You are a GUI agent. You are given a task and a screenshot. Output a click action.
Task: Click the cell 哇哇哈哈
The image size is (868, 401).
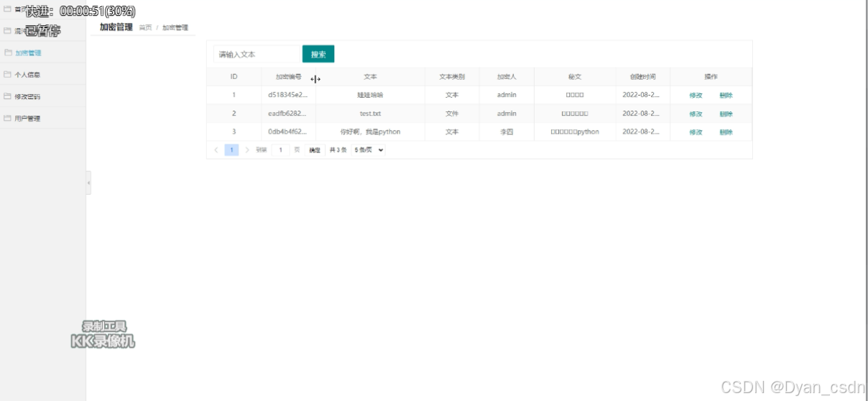(x=370, y=95)
